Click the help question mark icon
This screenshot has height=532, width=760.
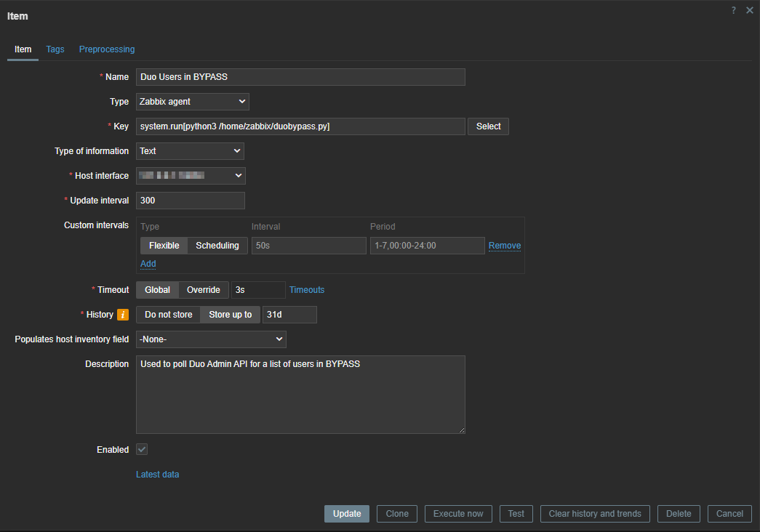734,10
